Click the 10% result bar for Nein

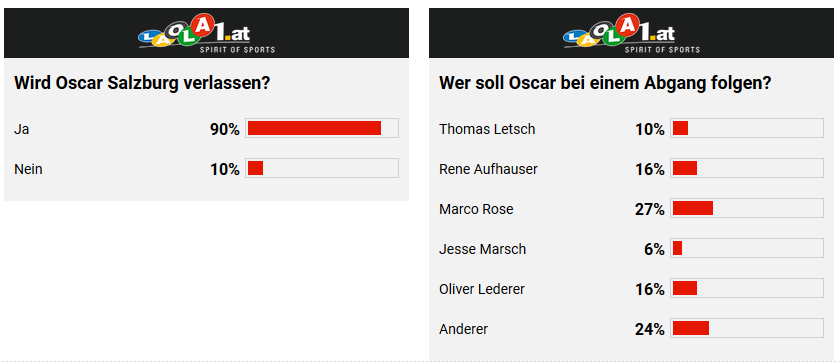[x=322, y=168]
